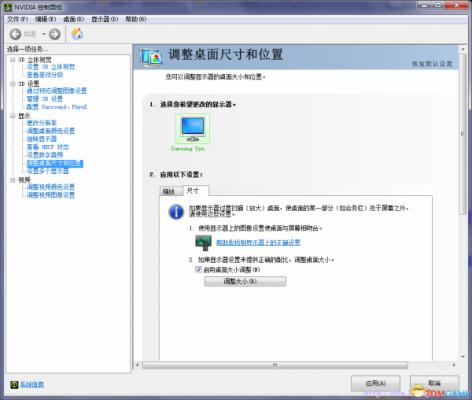The image size is (472, 400).
Task: Click the Forward navigation arrow icon
Action: (x=55, y=34)
